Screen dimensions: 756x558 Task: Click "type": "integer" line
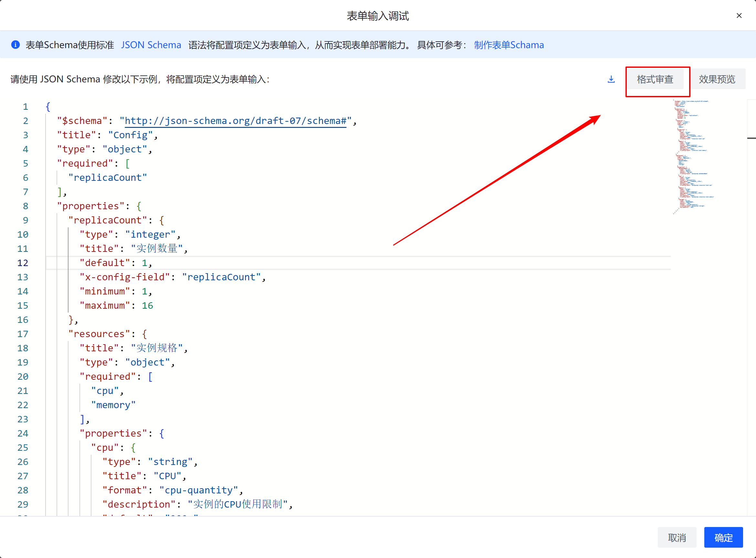(130, 234)
